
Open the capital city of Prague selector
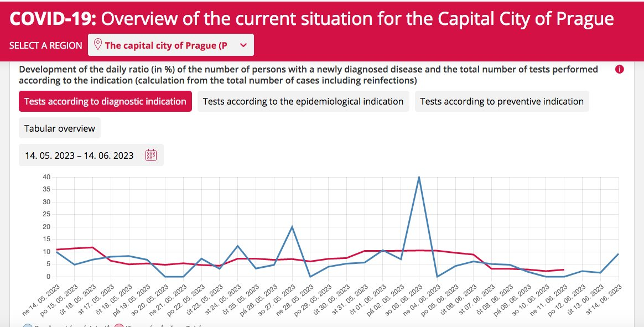[x=166, y=45]
